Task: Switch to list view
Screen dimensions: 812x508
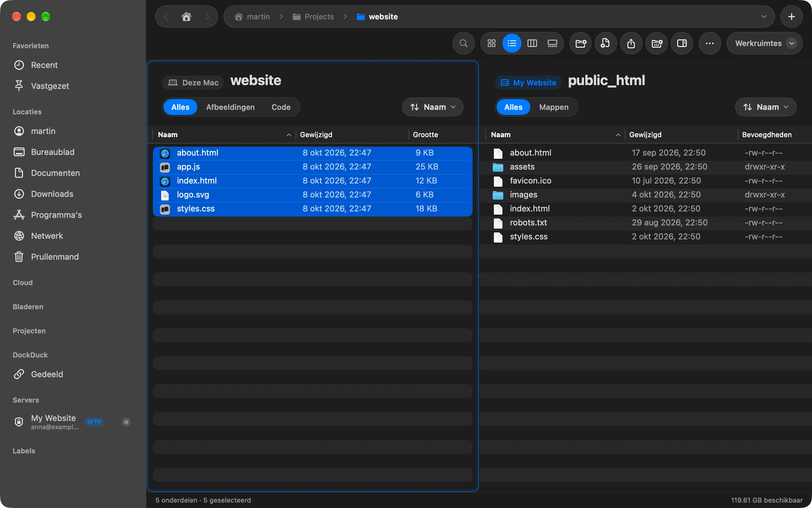Action: (x=512, y=43)
